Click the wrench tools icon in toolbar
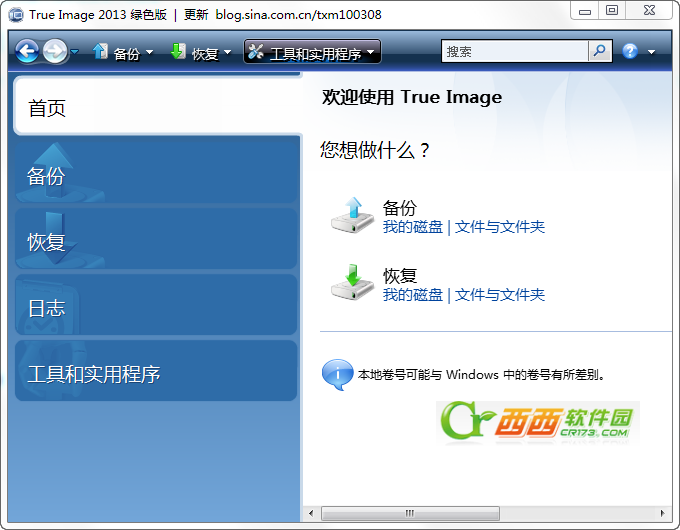The image size is (680, 530). click(x=256, y=52)
